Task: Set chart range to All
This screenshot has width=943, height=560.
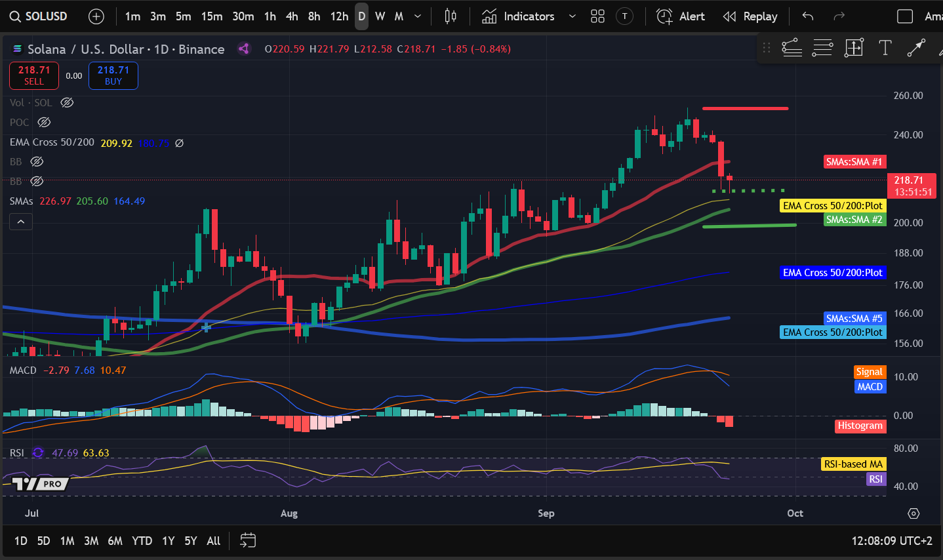Action: pyautogui.click(x=214, y=541)
